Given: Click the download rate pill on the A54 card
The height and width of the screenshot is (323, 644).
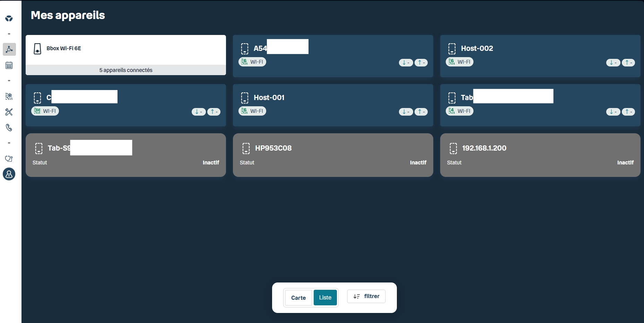Looking at the screenshot, I should [x=406, y=63].
